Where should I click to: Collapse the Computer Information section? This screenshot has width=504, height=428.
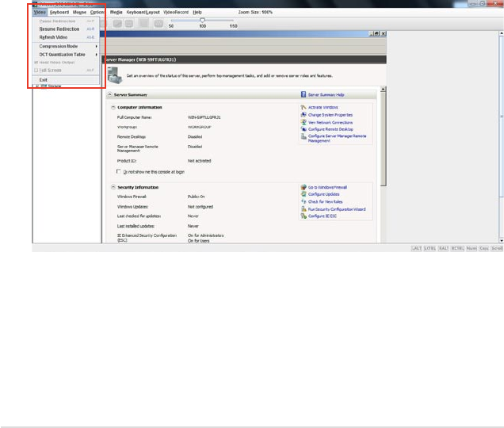point(113,108)
